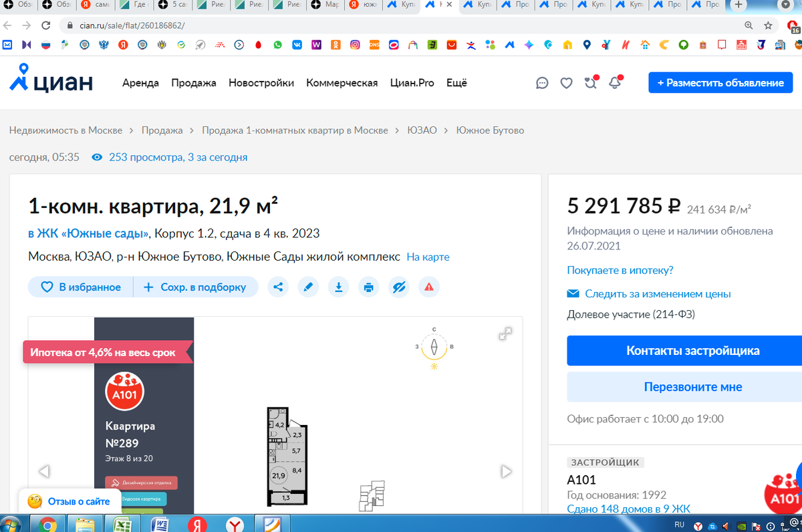
Task: Click the pencil note icon
Action: coord(308,287)
